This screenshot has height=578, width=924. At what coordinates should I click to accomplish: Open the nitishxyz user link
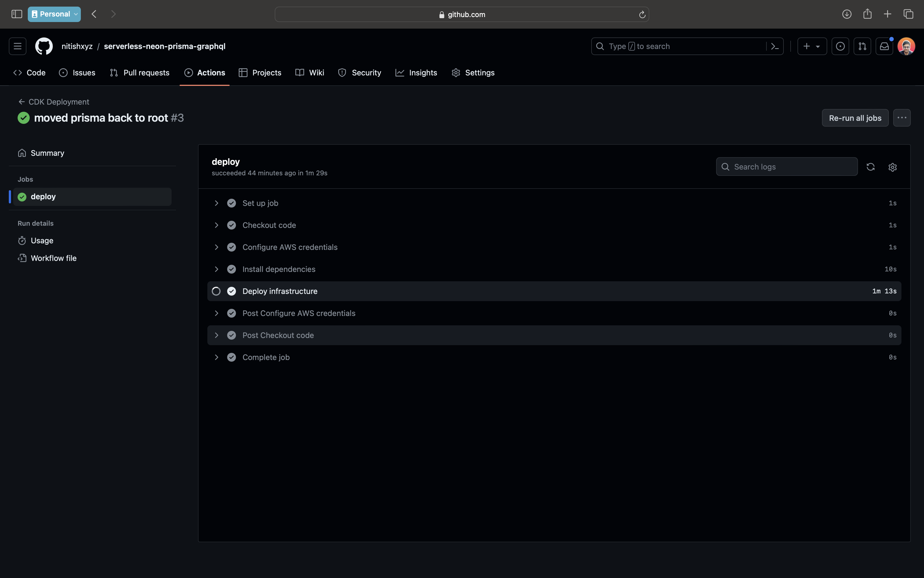pyautogui.click(x=77, y=46)
